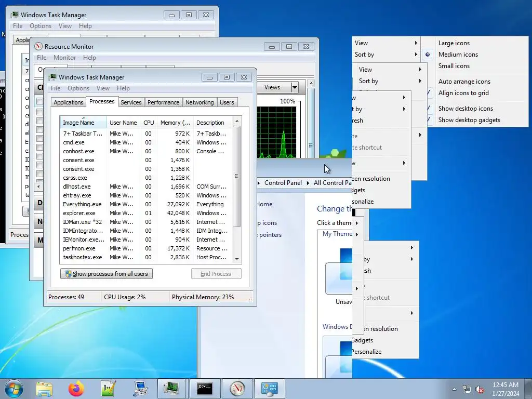
Task: Expand the second View submenu arrow
Action: 420,69
